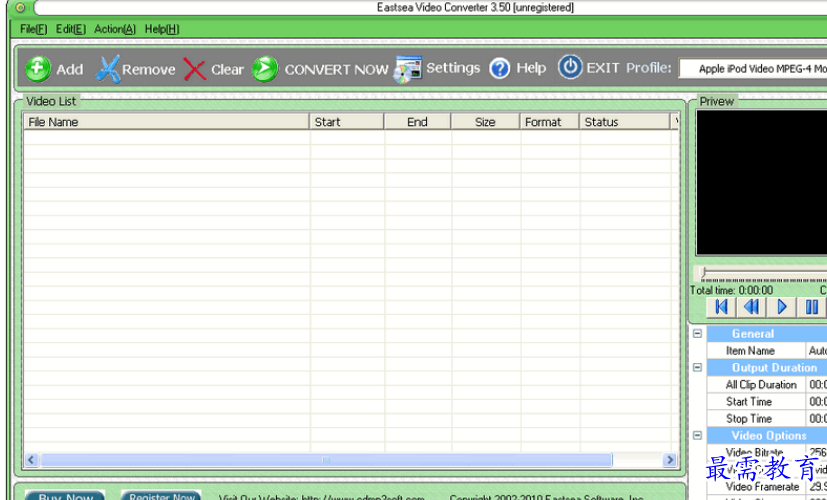
Task: Click the Add button label
Action: click(70, 70)
